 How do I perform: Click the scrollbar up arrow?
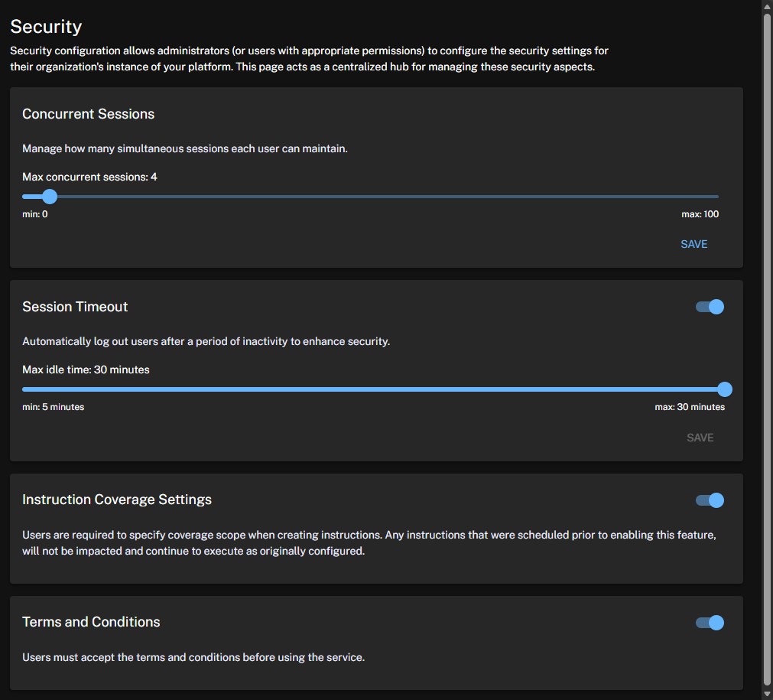(767, 6)
